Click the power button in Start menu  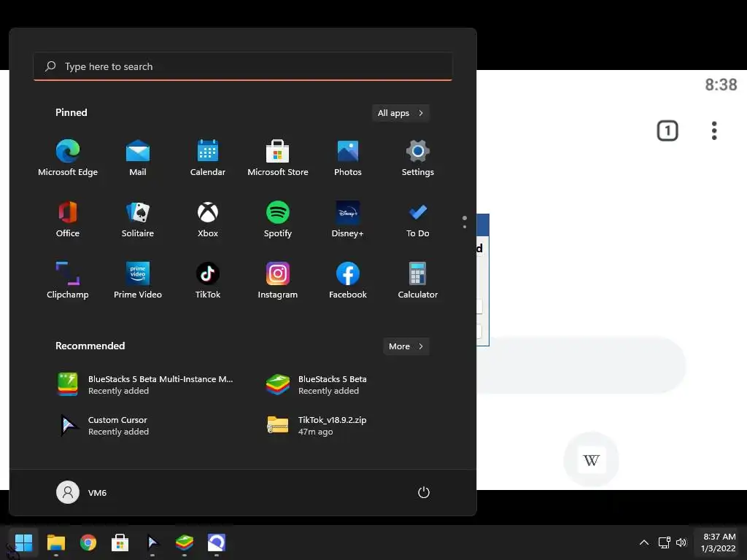[424, 492]
